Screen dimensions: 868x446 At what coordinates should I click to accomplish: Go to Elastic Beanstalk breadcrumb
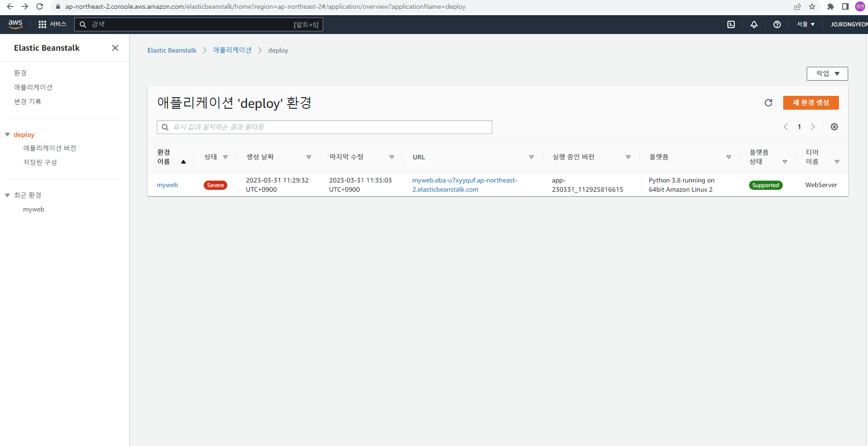(x=172, y=50)
